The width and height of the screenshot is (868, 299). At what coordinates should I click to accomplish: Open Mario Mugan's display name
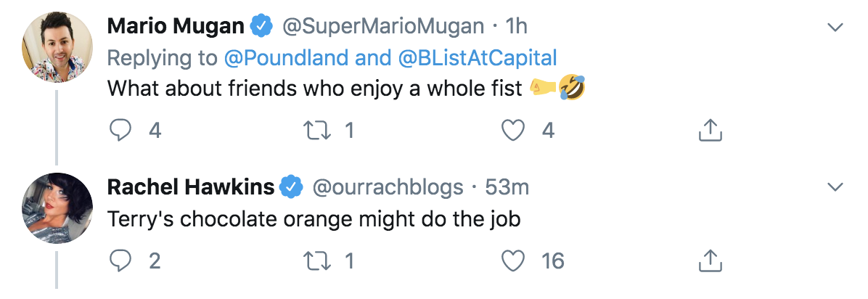176,27
